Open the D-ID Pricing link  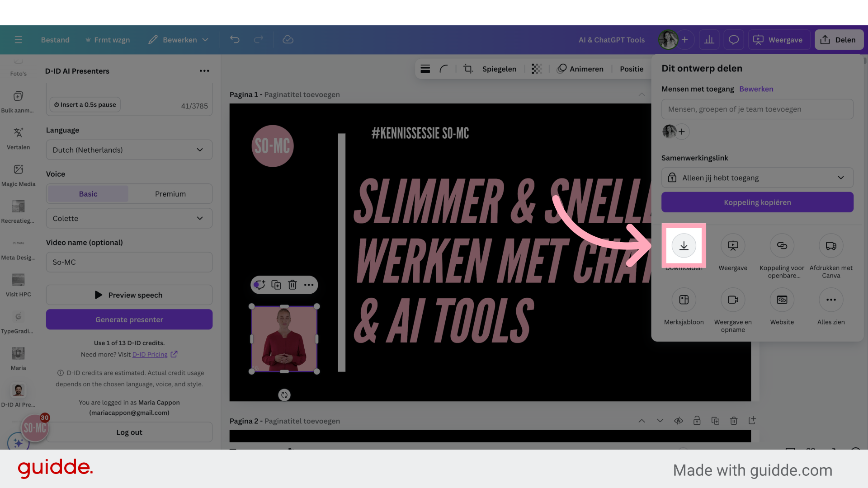point(150,355)
